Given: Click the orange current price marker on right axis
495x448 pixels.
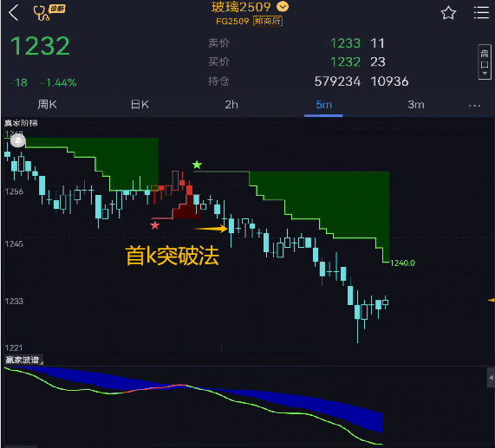Looking at the screenshot, I should point(492,300).
